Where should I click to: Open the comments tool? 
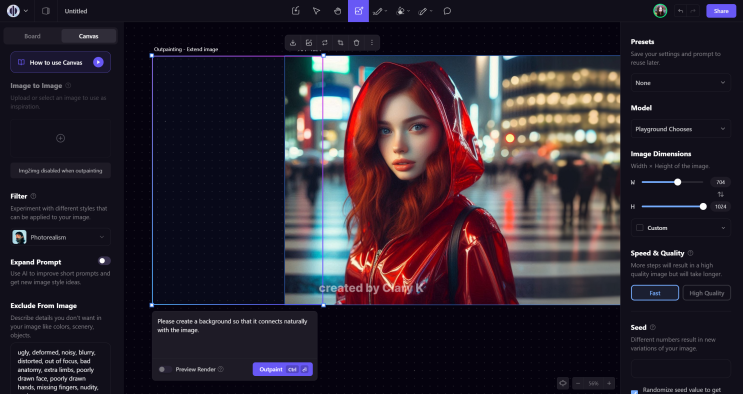447,11
